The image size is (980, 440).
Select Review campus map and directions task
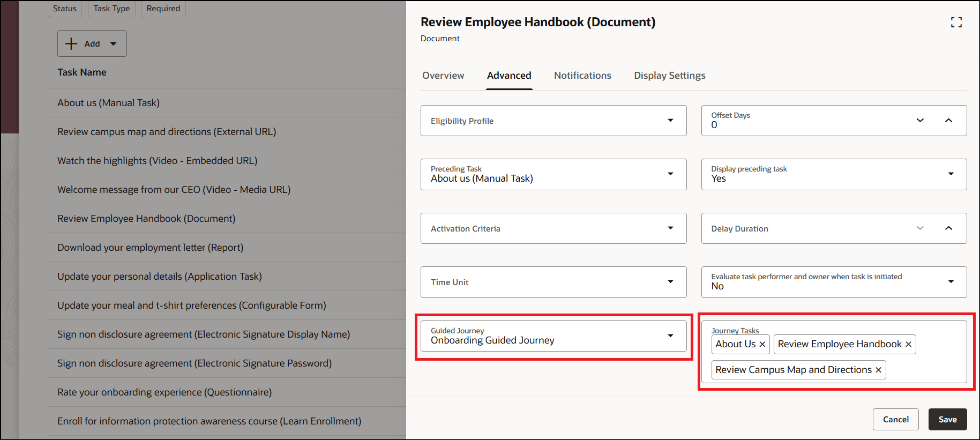227,131
